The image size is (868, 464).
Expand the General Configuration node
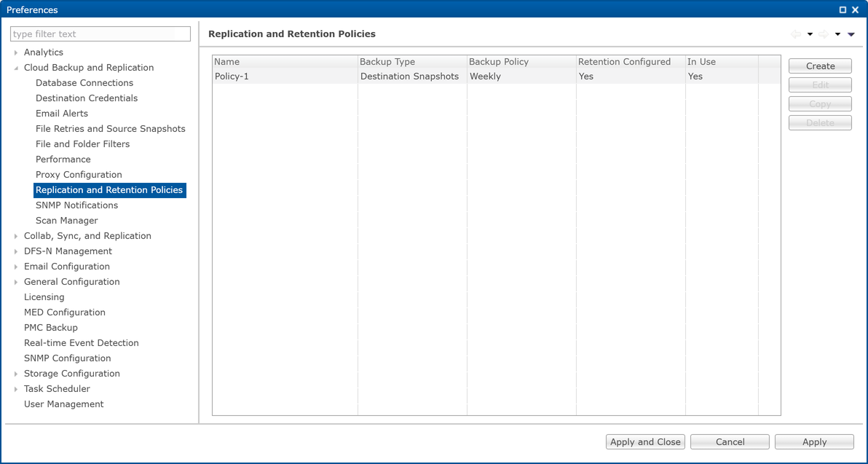tap(17, 283)
